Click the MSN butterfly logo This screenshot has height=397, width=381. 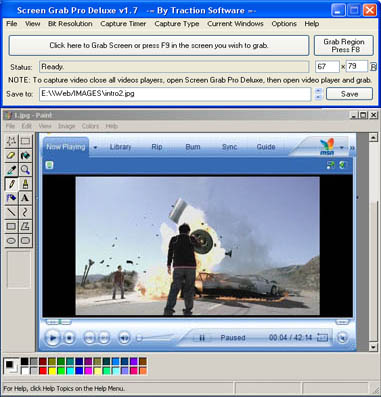coord(327,147)
